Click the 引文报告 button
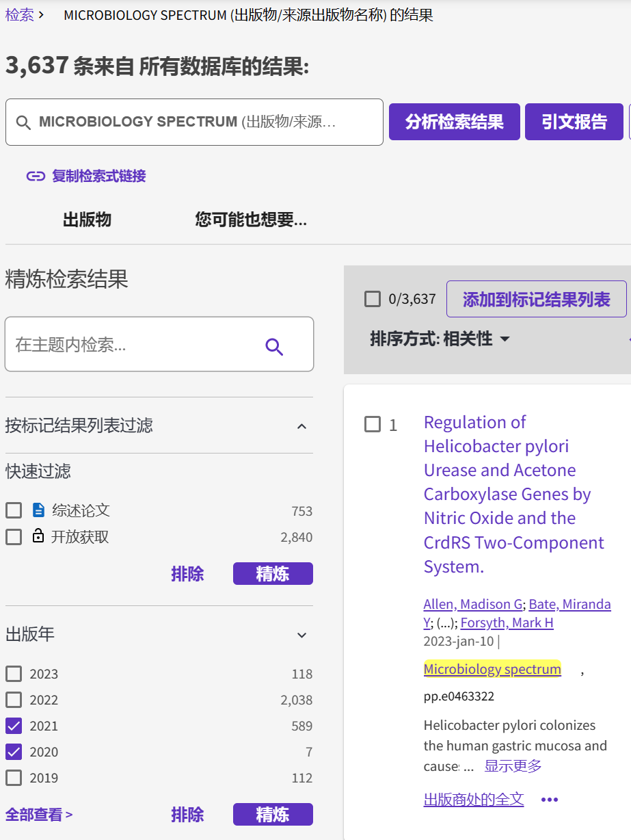 click(574, 121)
